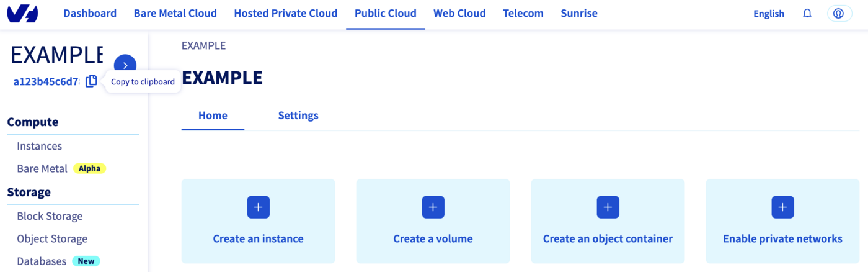The width and height of the screenshot is (868, 272).
Task: Open Instances in the sidebar
Action: pyautogui.click(x=40, y=146)
